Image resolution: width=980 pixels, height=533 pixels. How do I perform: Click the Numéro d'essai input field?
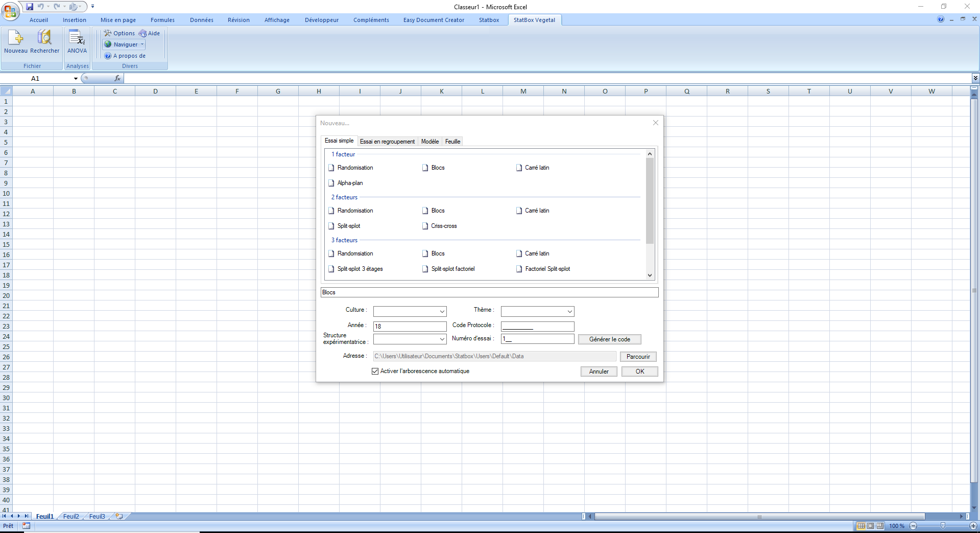[x=538, y=339]
